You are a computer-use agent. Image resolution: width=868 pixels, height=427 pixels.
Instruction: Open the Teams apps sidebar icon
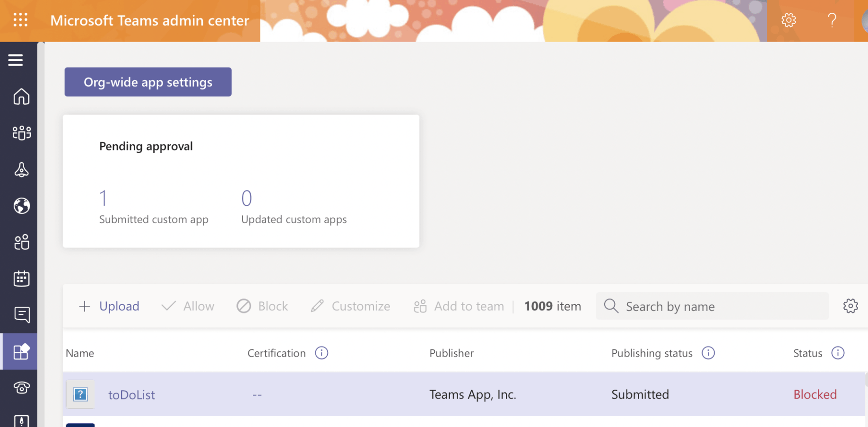(21, 351)
